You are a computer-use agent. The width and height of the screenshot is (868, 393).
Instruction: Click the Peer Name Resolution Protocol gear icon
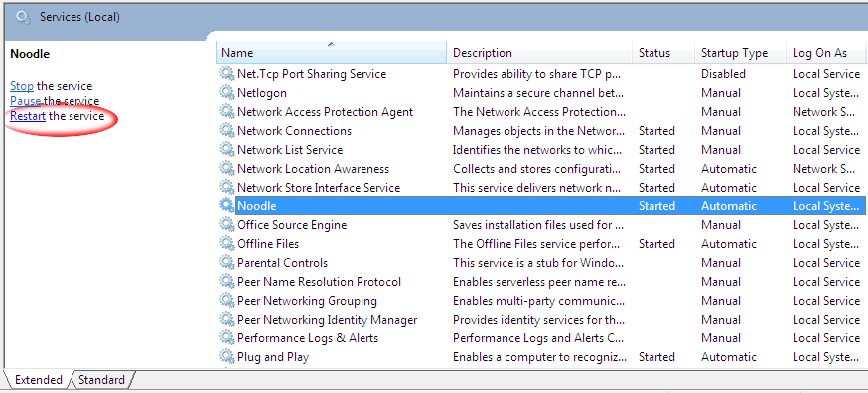point(227,281)
